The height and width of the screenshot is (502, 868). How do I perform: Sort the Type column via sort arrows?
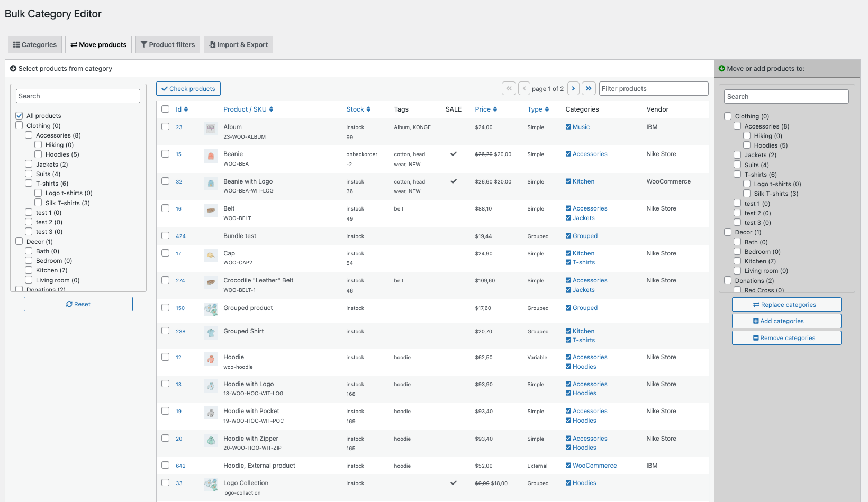[547, 109]
